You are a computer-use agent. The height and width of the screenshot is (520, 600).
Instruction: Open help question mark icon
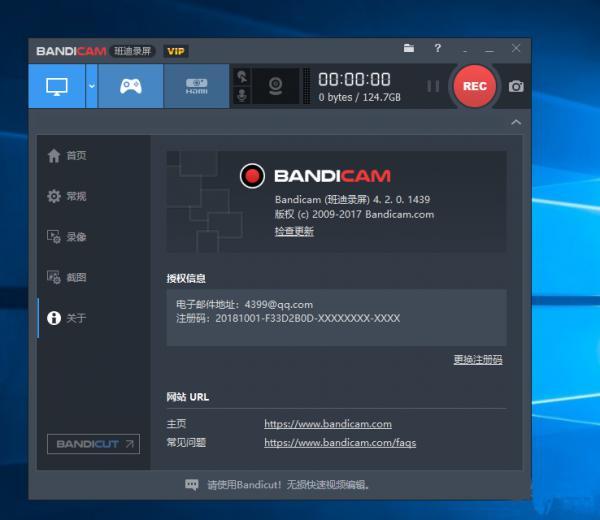tap(438, 48)
